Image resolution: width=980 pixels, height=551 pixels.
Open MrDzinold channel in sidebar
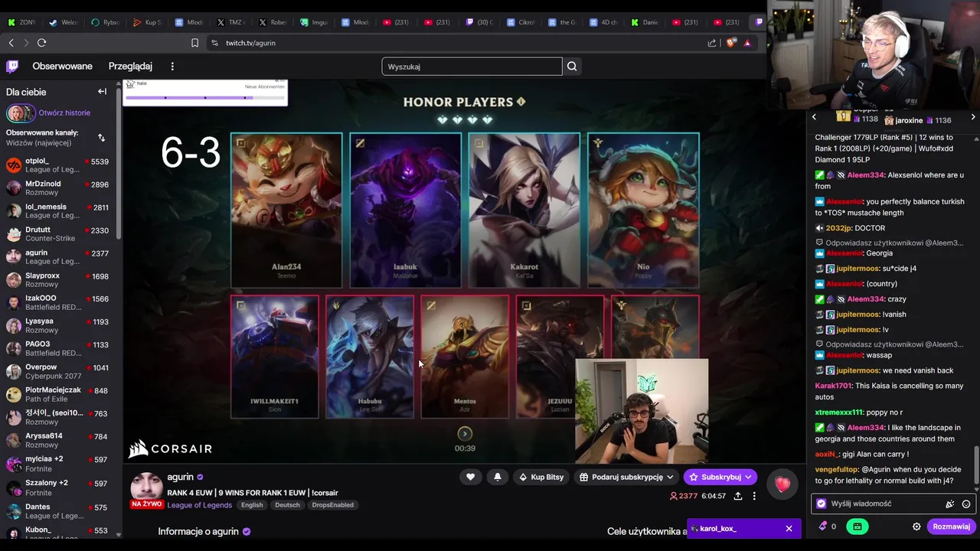(58, 188)
